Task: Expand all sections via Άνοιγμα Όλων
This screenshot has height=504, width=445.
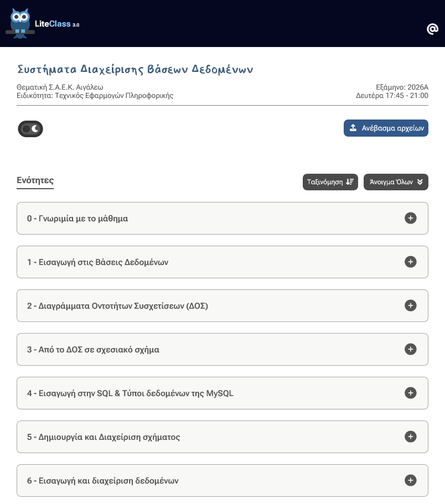Action: click(x=396, y=182)
